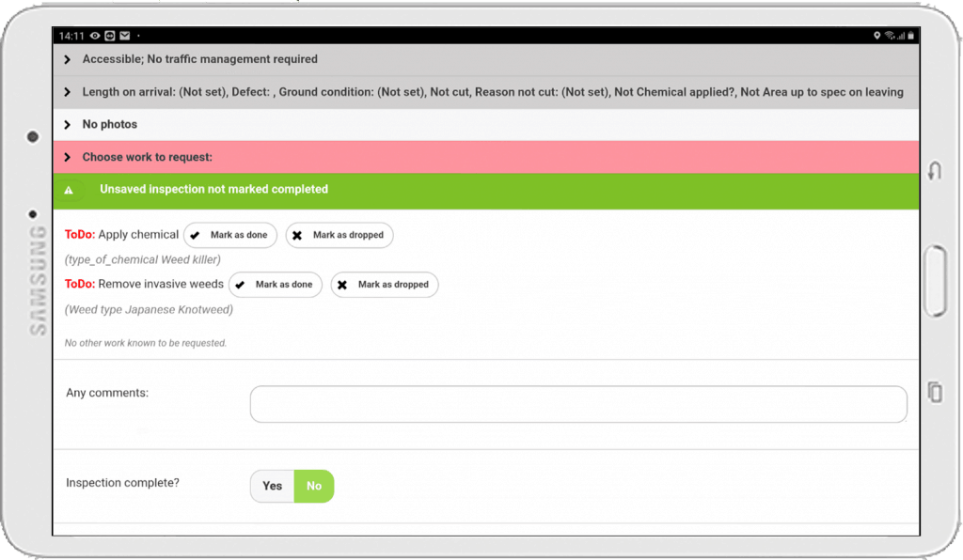Set Inspection complete to No
Image resolution: width=963 pixels, height=560 pixels.
click(314, 486)
